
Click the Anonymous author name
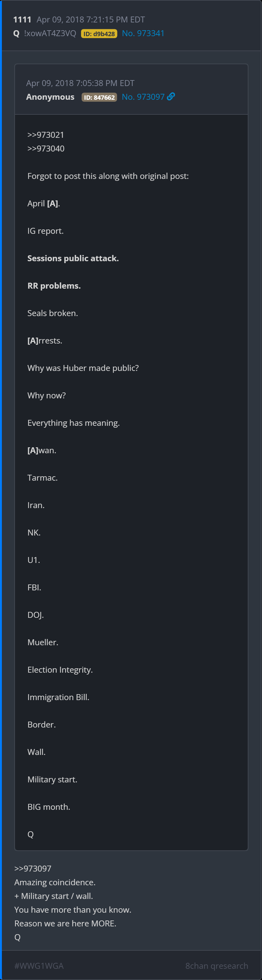[x=50, y=97]
